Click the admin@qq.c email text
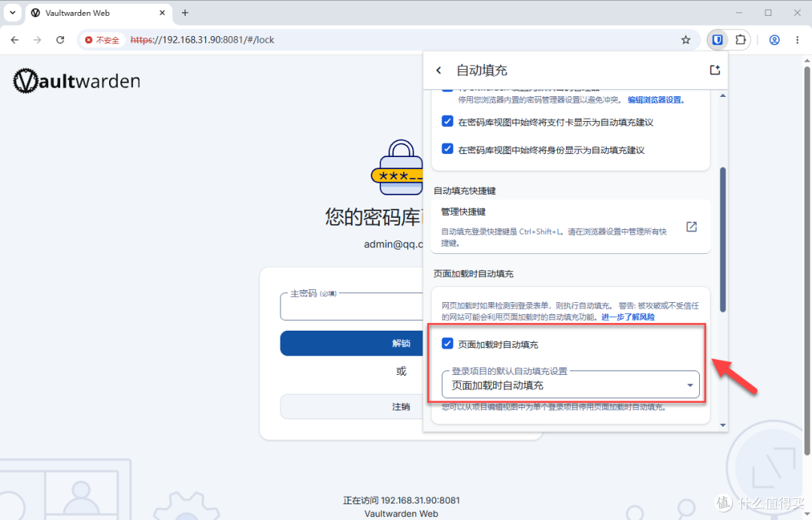Viewport: 812px width, 520px height. tap(393, 244)
